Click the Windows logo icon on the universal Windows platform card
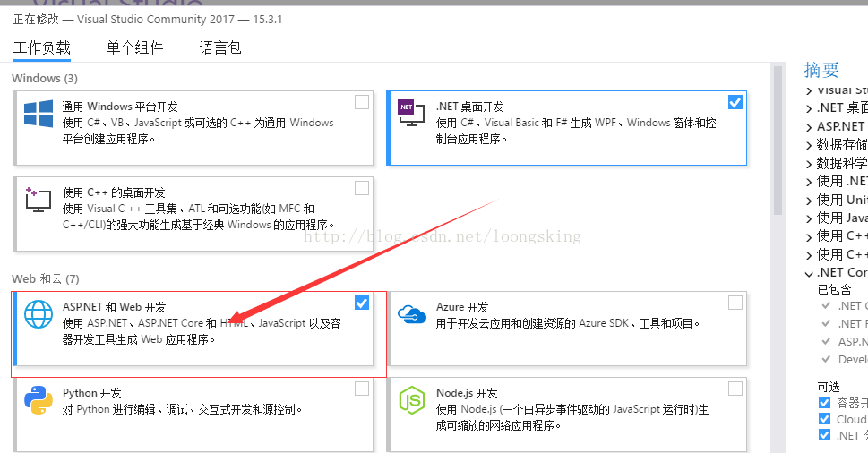Image resolution: width=868 pixels, height=453 pixels. click(39, 114)
